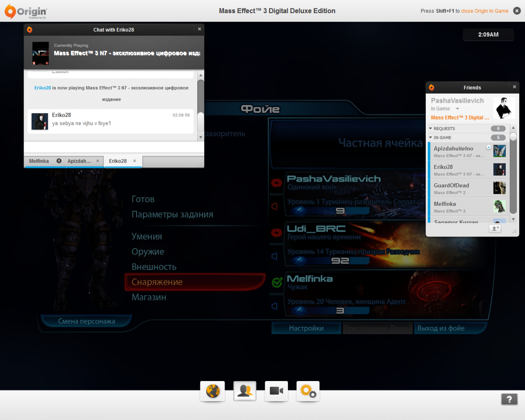
Task: Switch to the Melfinka chat tab
Action: [44, 161]
